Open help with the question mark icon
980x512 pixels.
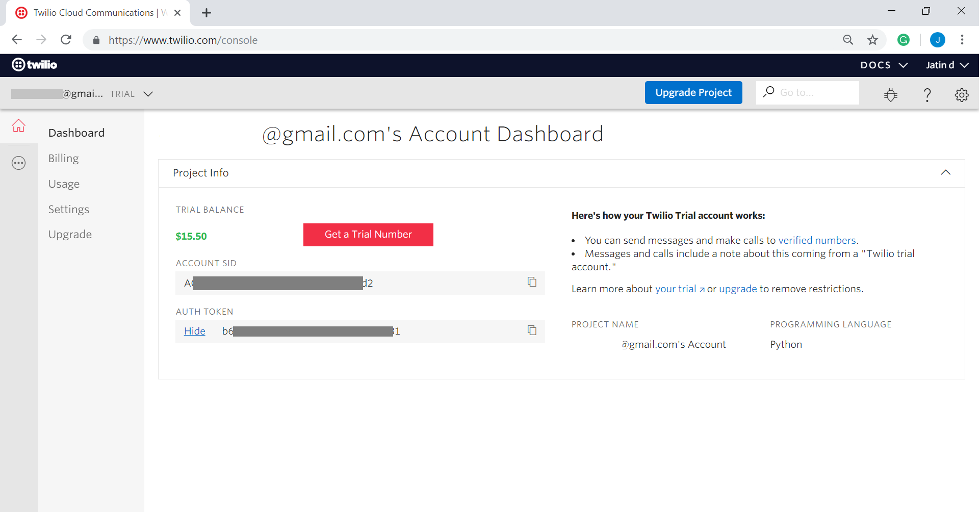click(927, 94)
